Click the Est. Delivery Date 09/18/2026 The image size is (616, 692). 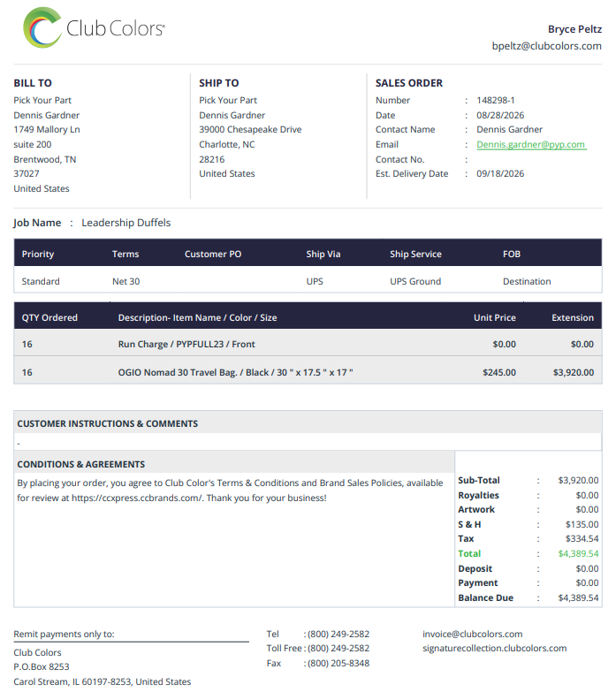click(500, 174)
